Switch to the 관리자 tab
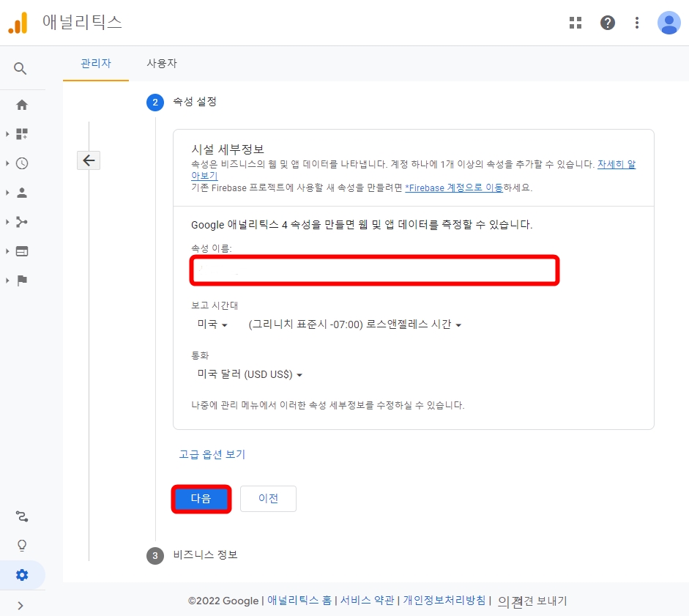Viewport: 689px width, 616px height. click(x=96, y=63)
